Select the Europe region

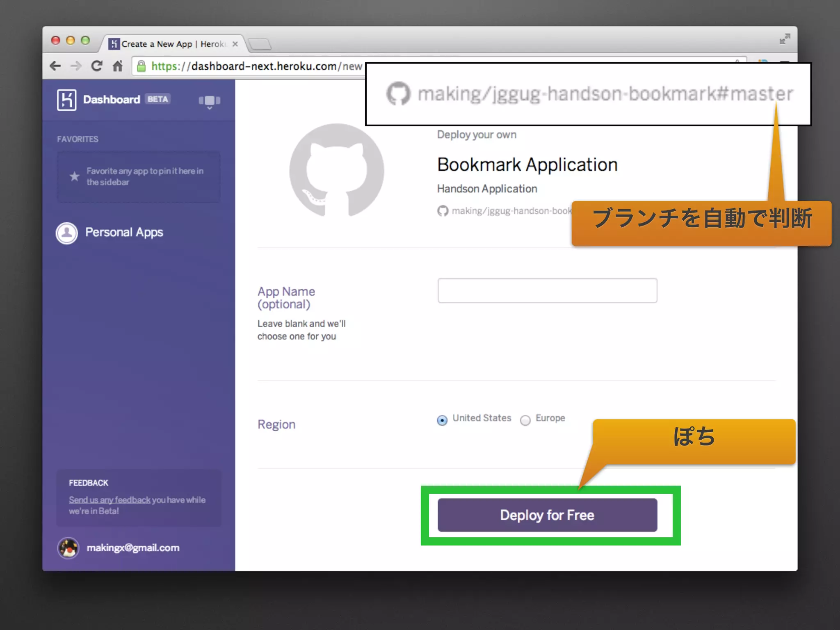pyautogui.click(x=525, y=420)
